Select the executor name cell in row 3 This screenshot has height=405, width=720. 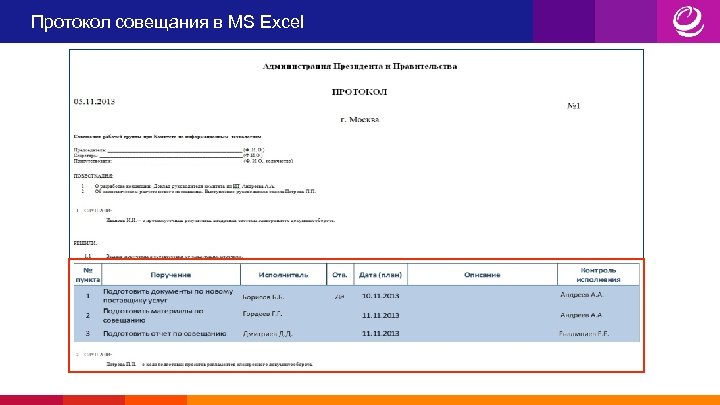click(x=267, y=334)
